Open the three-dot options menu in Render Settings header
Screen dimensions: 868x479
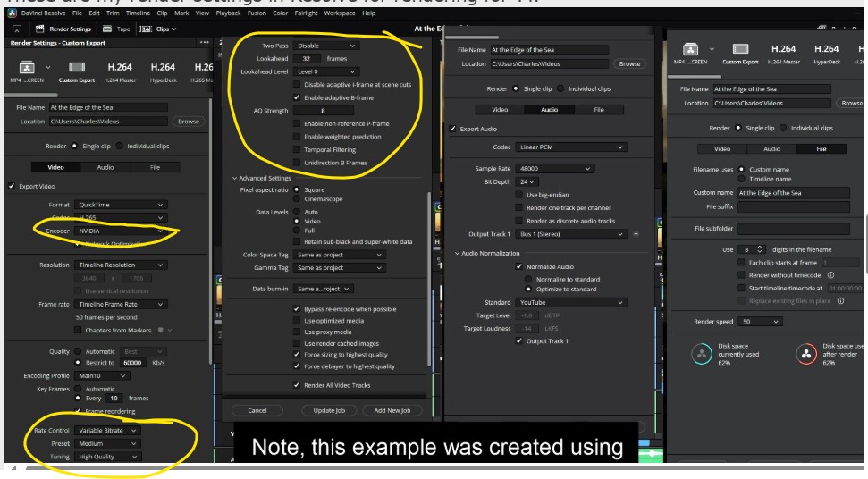pos(205,43)
